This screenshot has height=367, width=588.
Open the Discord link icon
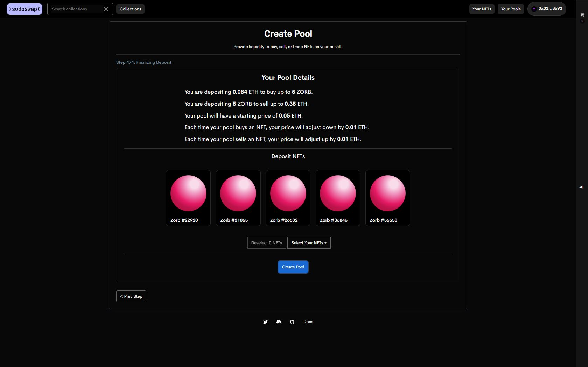[x=279, y=322]
